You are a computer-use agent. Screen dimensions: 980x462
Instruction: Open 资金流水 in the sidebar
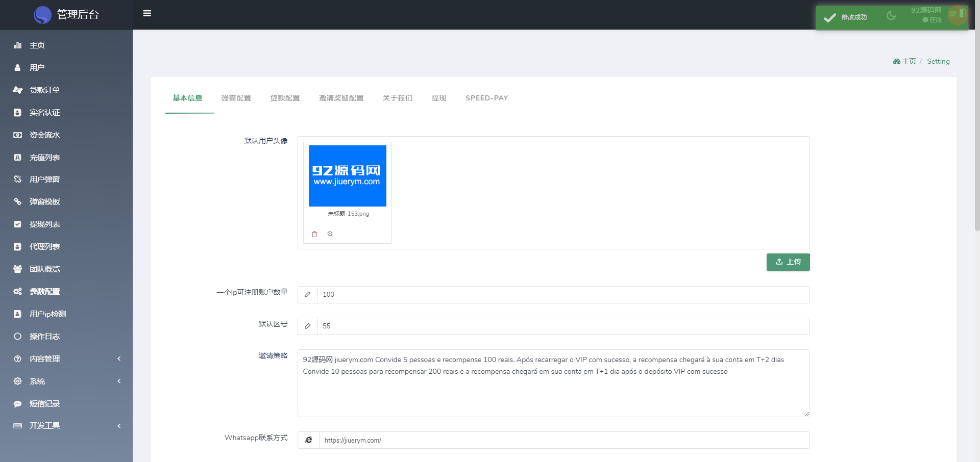coord(66,135)
